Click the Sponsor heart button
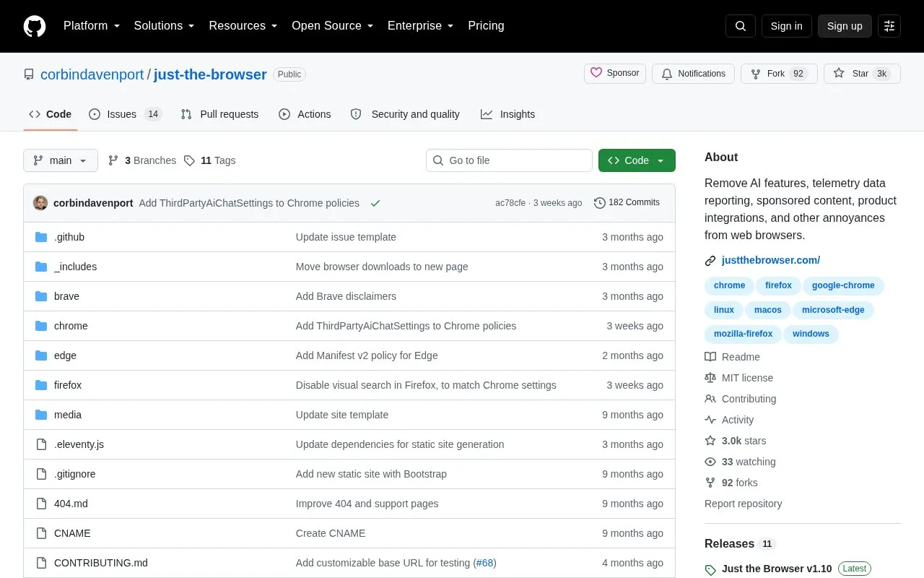This screenshot has width=924, height=578. pyautogui.click(x=615, y=74)
